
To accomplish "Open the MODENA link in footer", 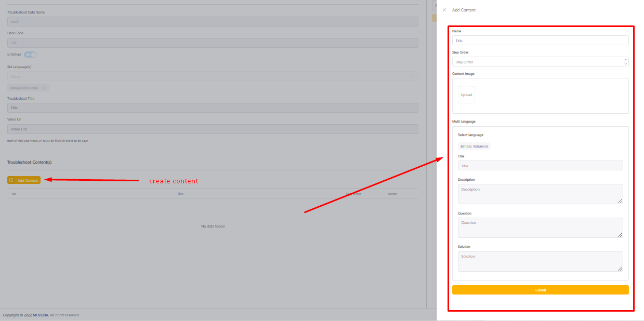I will pos(40,315).
